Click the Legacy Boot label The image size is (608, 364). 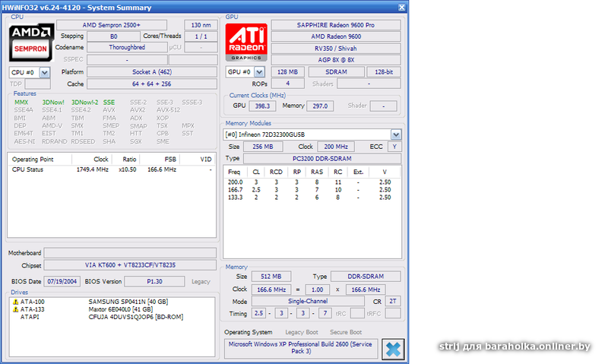302,332
